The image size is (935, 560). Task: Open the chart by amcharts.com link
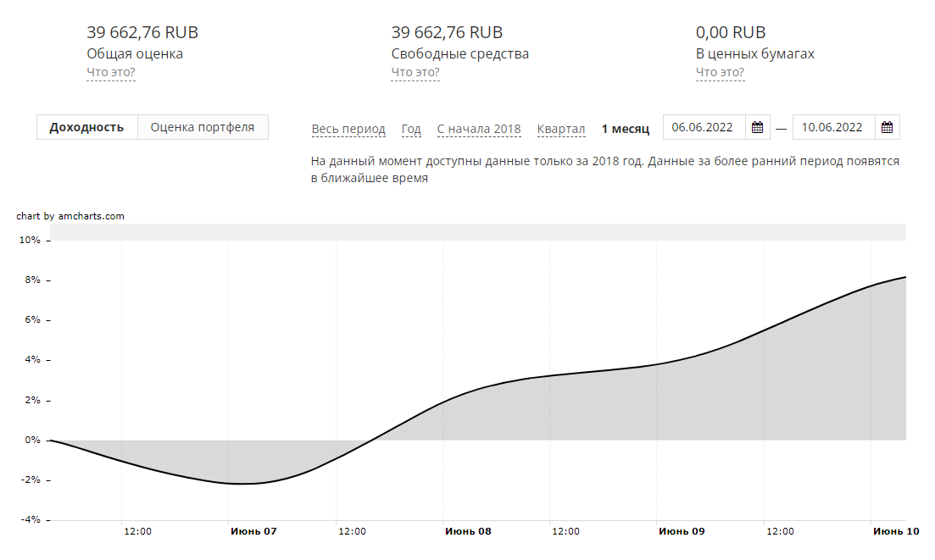tap(70, 216)
